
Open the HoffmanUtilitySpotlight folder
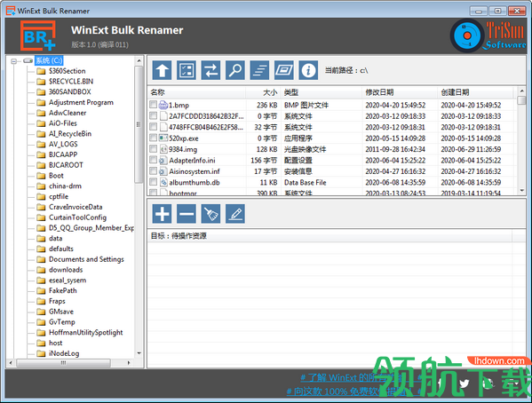86,333
